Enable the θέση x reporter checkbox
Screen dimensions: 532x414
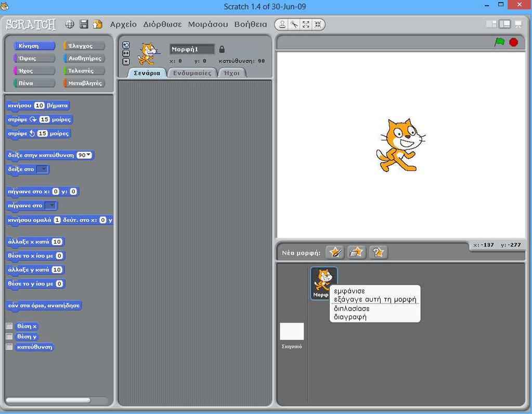(x=9, y=326)
